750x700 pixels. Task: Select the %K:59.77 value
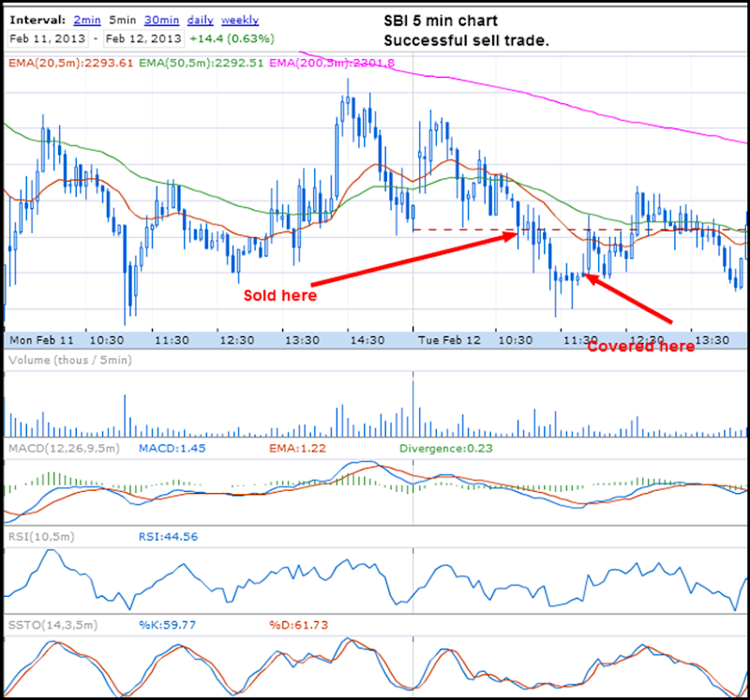(x=168, y=625)
